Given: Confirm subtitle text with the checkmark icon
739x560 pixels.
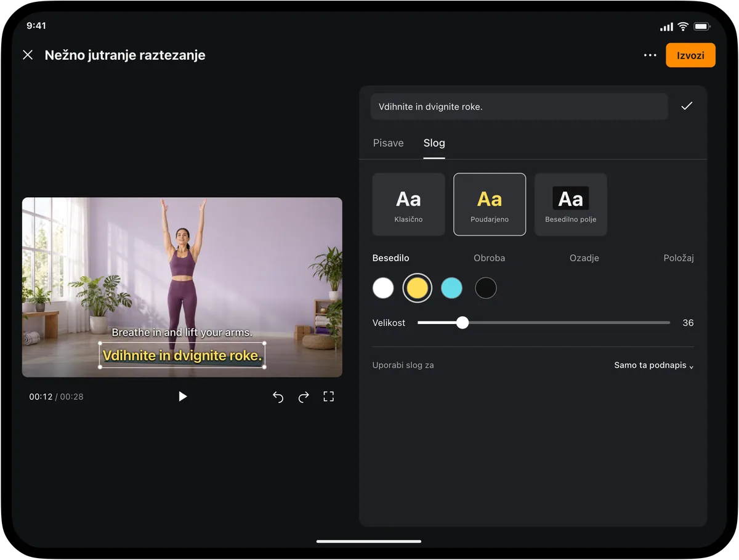Looking at the screenshot, I should 687,106.
